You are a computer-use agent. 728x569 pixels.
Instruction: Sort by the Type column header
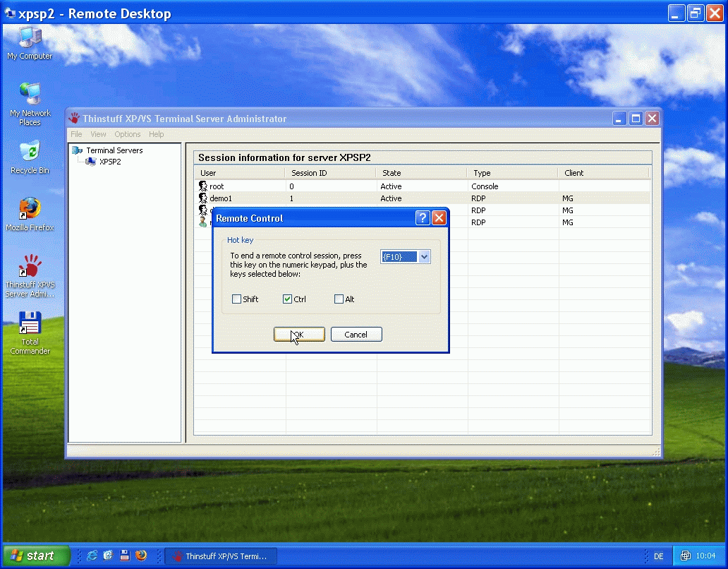[512, 173]
